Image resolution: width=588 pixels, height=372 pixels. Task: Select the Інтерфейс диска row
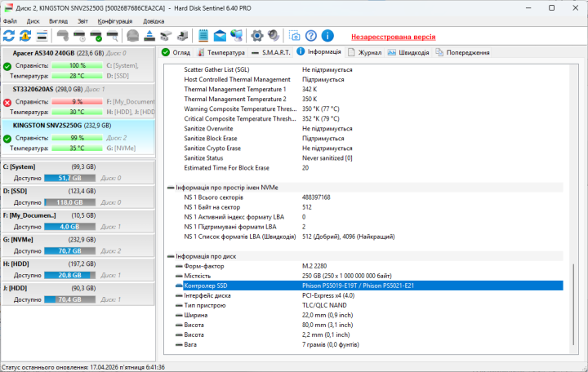pos(369,295)
